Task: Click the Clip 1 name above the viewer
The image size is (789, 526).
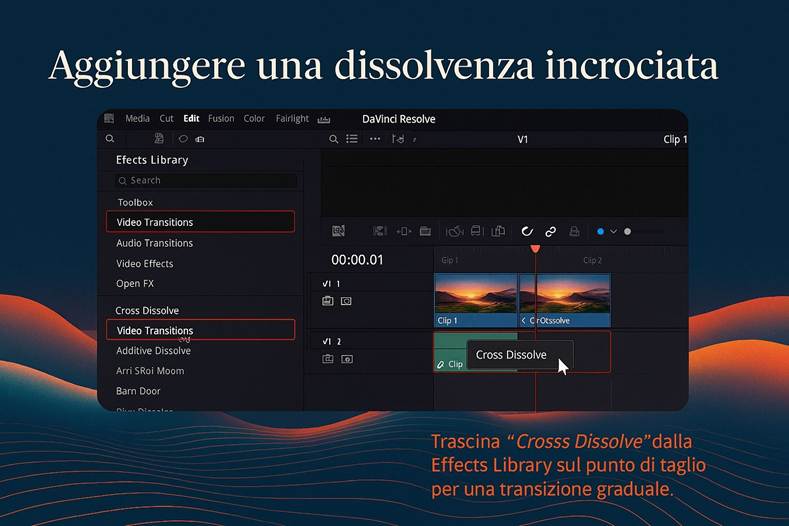Action: click(x=675, y=139)
